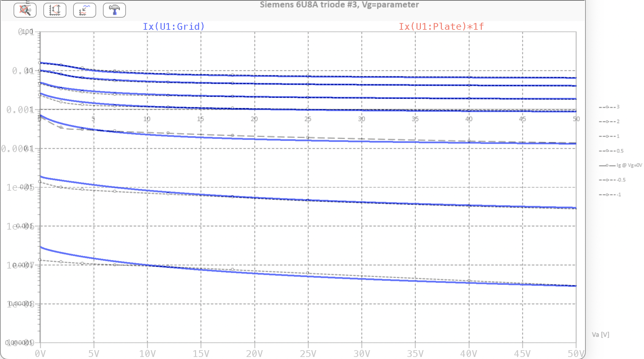Click the 25V label on horizontal axis
This screenshot has height=359, width=644.
[x=308, y=354]
